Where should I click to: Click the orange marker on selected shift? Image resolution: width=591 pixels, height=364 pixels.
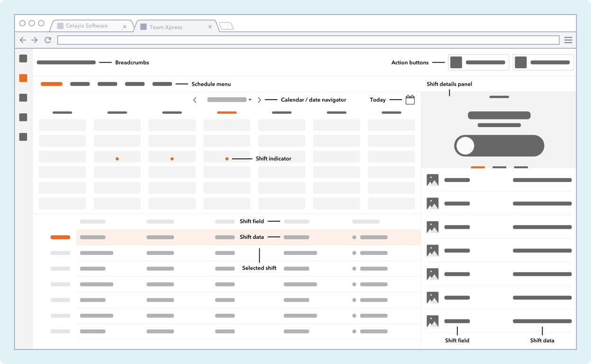click(60, 237)
